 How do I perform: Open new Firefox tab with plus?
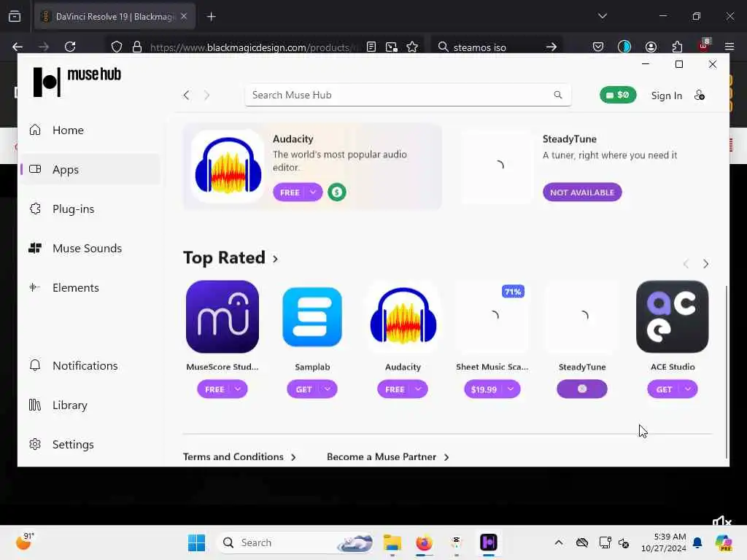211,17
